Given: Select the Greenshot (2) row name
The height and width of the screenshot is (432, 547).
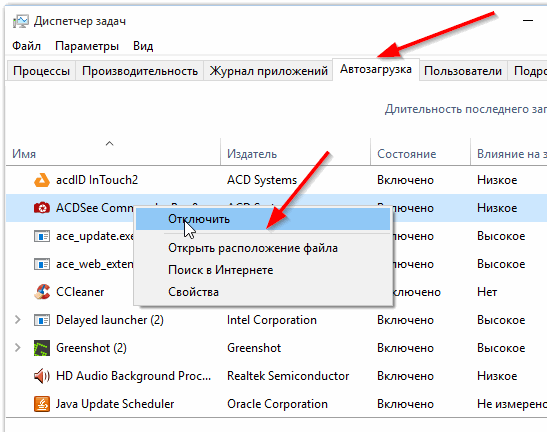Looking at the screenshot, I should tap(91, 348).
